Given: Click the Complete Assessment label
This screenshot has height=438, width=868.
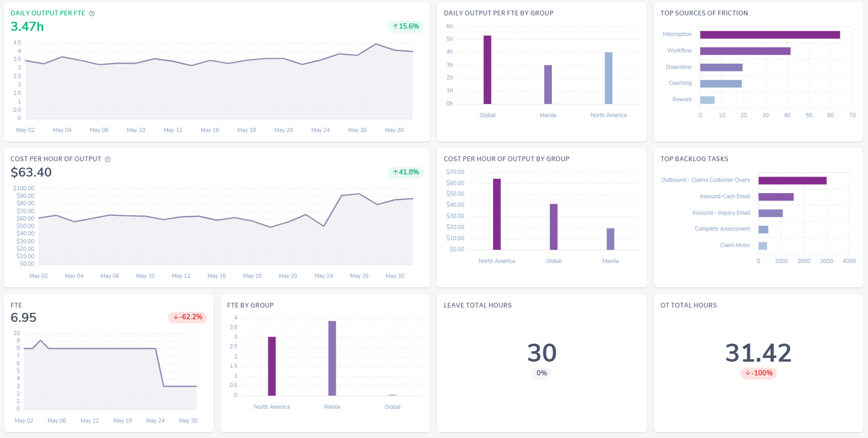Looking at the screenshot, I should pyautogui.click(x=722, y=229).
